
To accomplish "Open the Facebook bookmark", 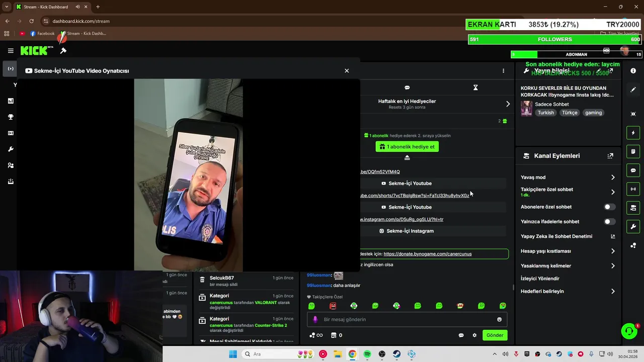I will pos(42,34).
